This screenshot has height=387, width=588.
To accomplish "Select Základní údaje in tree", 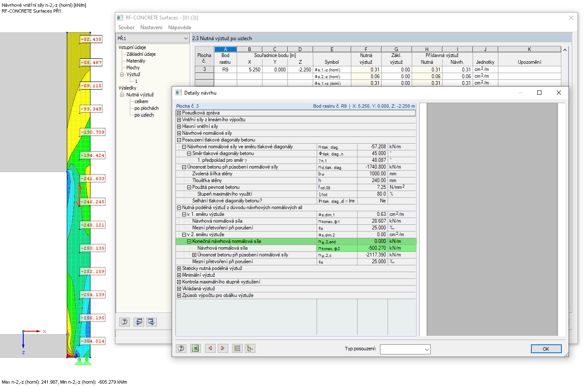I will [141, 54].
